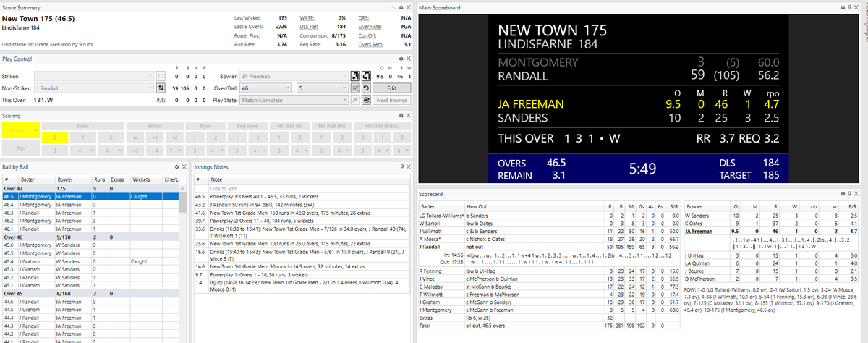Click round icon left of Next Innings
868x343 pixels.
point(366,101)
